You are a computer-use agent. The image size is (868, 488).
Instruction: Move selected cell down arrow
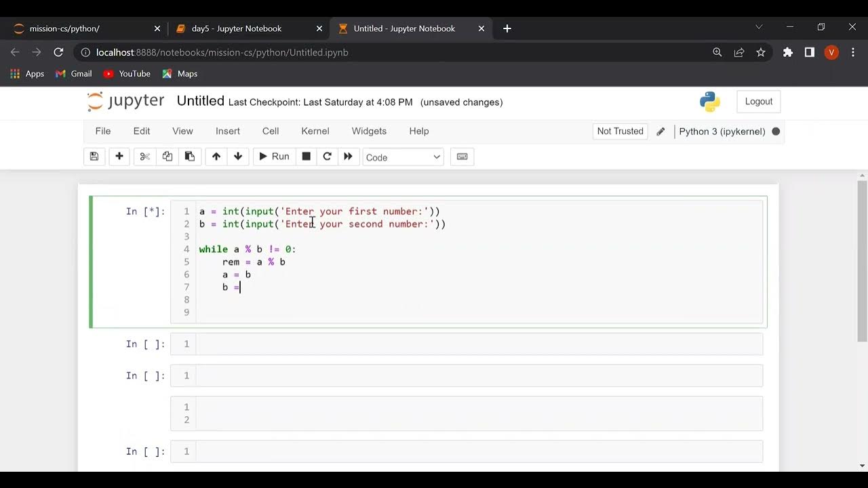(x=238, y=157)
